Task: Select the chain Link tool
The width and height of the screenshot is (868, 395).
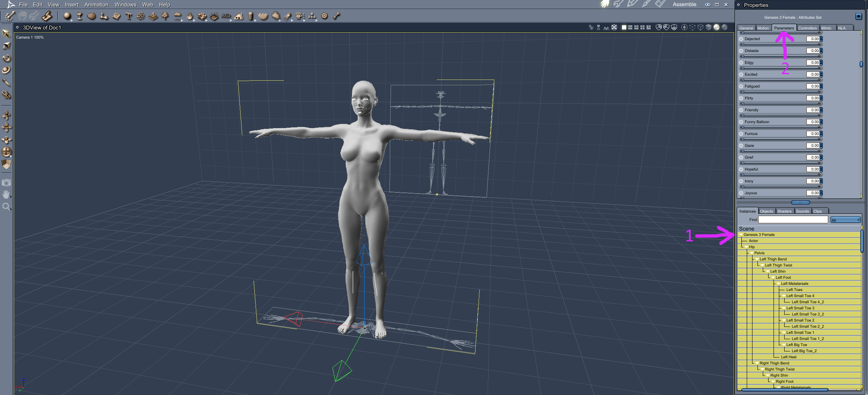Action: pos(7,95)
